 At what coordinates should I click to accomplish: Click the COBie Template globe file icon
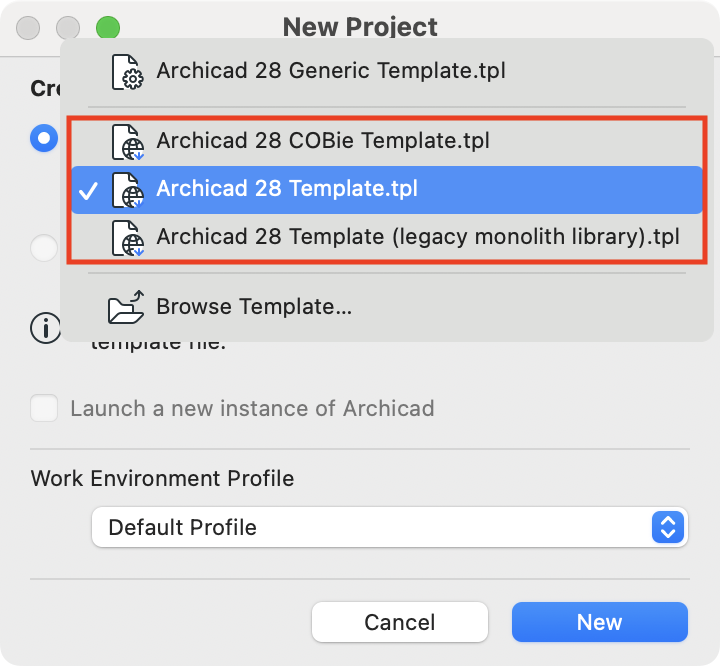[x=128, y=142]
